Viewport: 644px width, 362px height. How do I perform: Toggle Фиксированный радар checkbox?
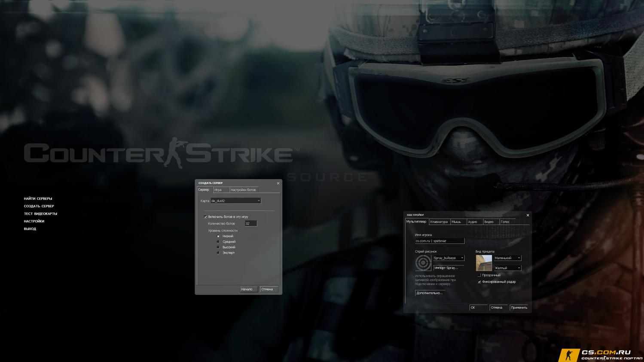click(x=479, y=282)
